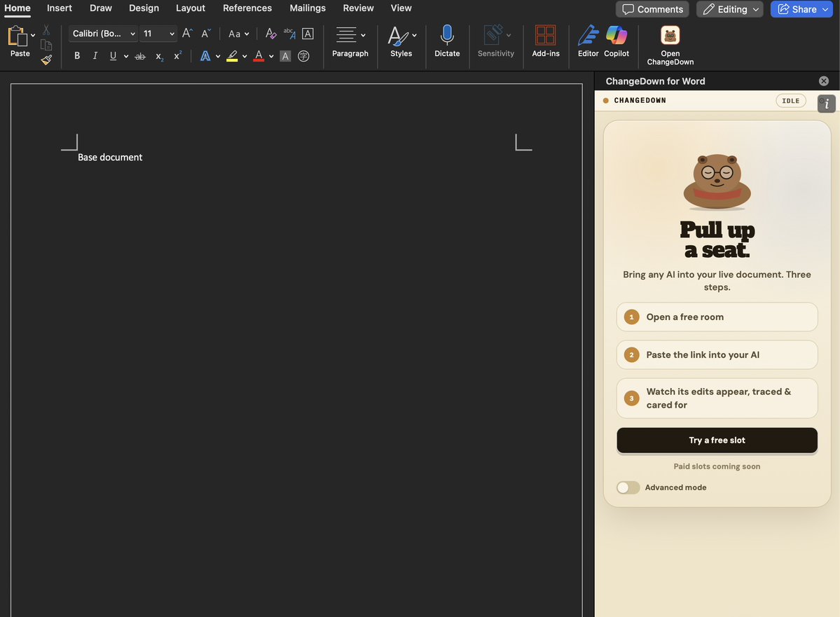The image size is (840, 617).
Task: Expand the Styles dropdown arrow
Action: click(414, 35)
